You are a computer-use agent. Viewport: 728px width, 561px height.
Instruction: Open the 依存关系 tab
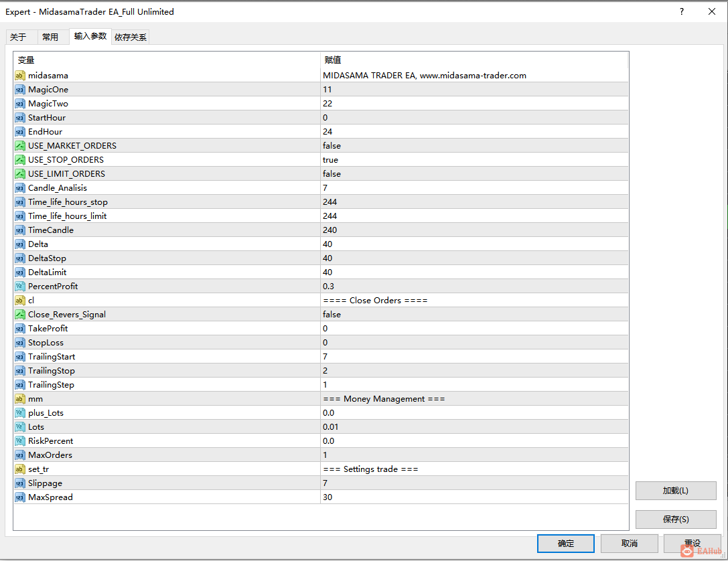131,37
